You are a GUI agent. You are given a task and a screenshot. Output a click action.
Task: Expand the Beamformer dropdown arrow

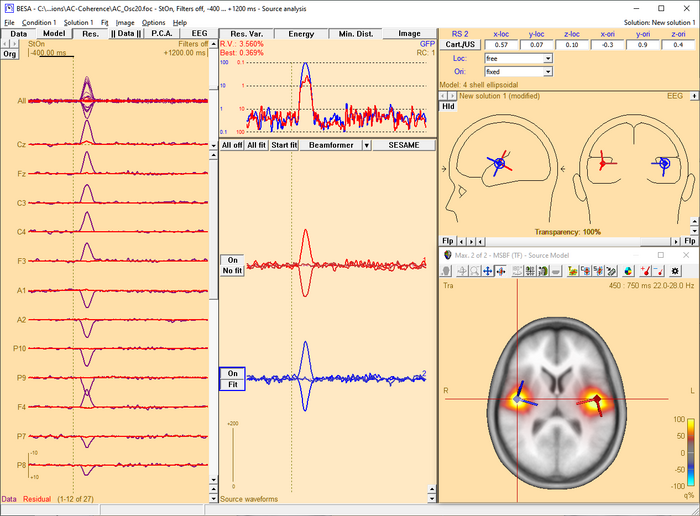[367, 145]
